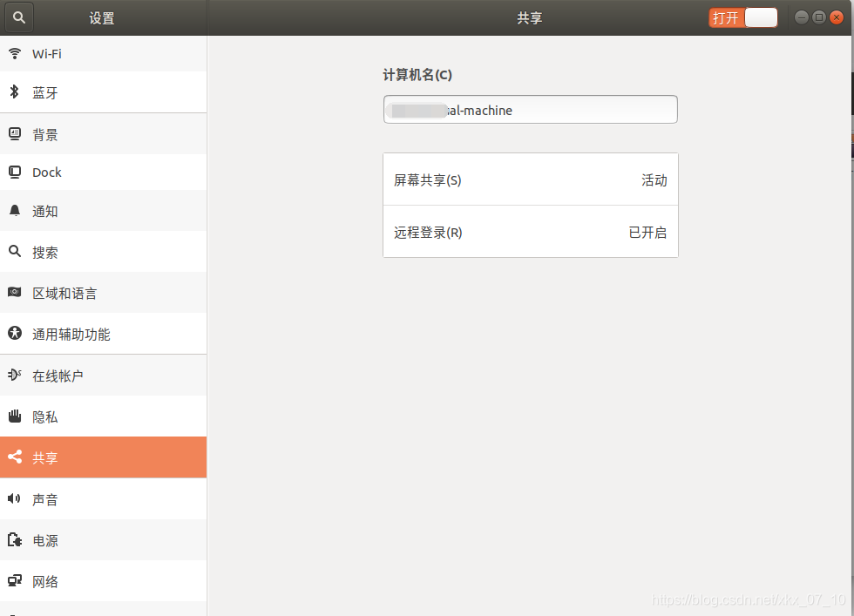Click the 活动 status of screen sharing
This screenshot has height=616, width=854.
654,179
